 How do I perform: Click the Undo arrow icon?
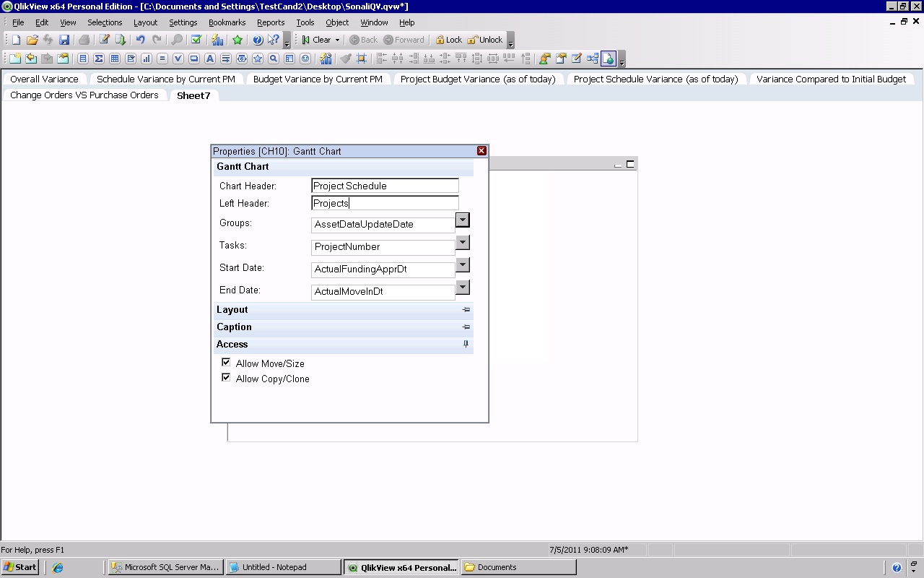140,40
